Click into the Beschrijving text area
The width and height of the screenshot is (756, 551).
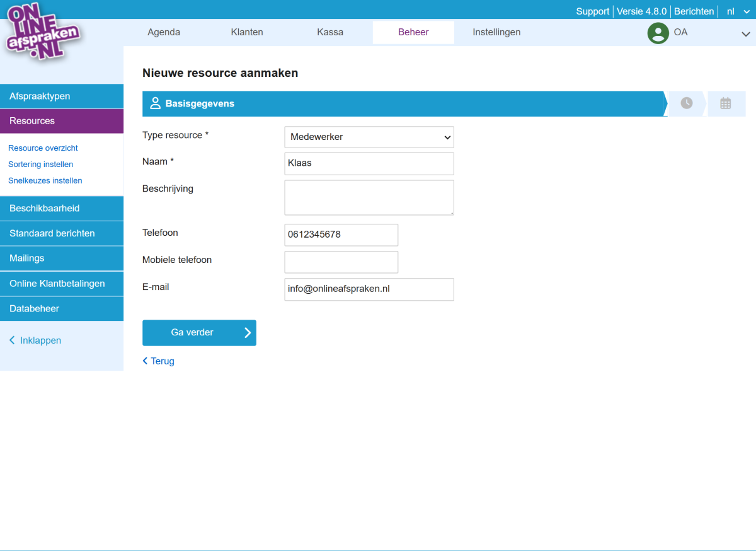tap(369, 197)
